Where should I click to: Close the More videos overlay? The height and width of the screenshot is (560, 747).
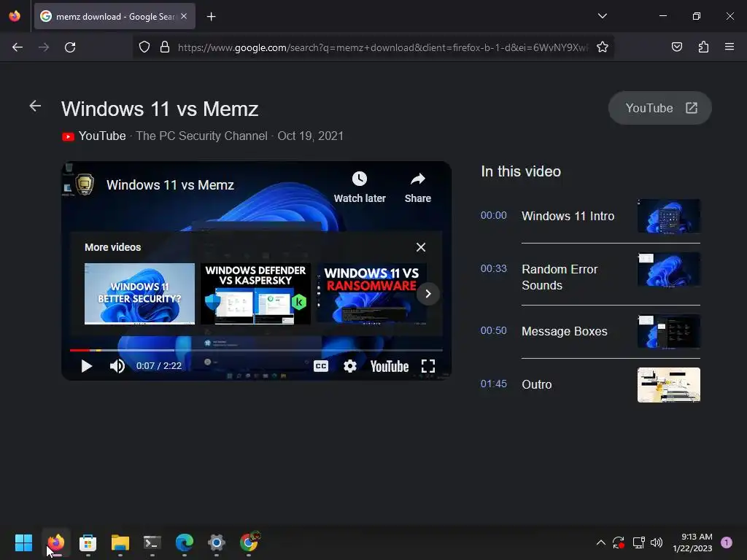[421, 247]
